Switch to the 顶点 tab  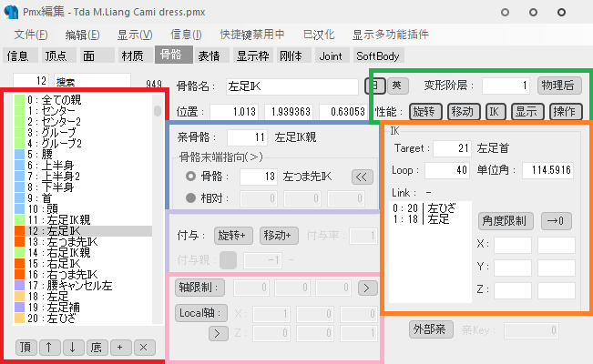[59, 56]
